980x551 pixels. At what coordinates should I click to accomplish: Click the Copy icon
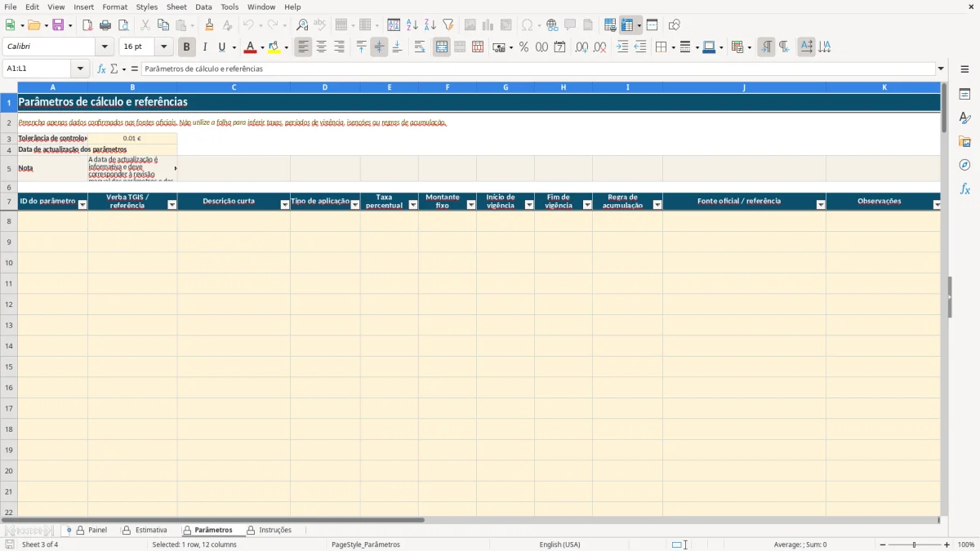pyautogui.click(x=163, y=25)
